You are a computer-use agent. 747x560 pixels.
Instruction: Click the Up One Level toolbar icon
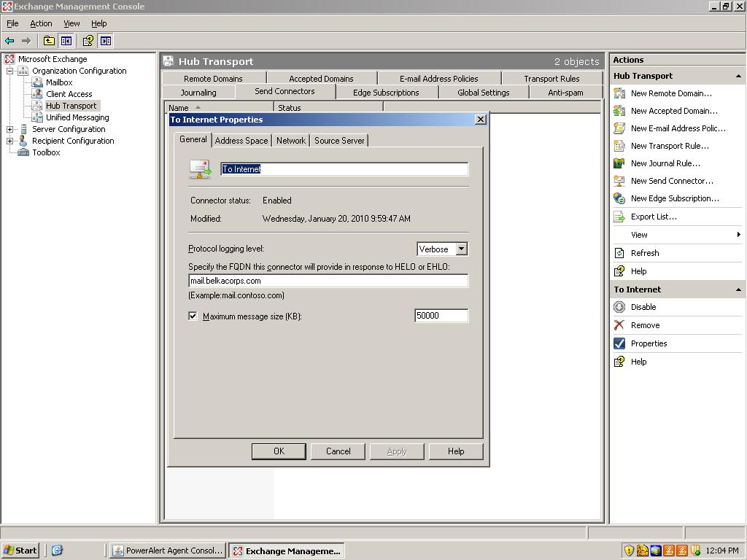pyautogui.click(x=49, y=41)
